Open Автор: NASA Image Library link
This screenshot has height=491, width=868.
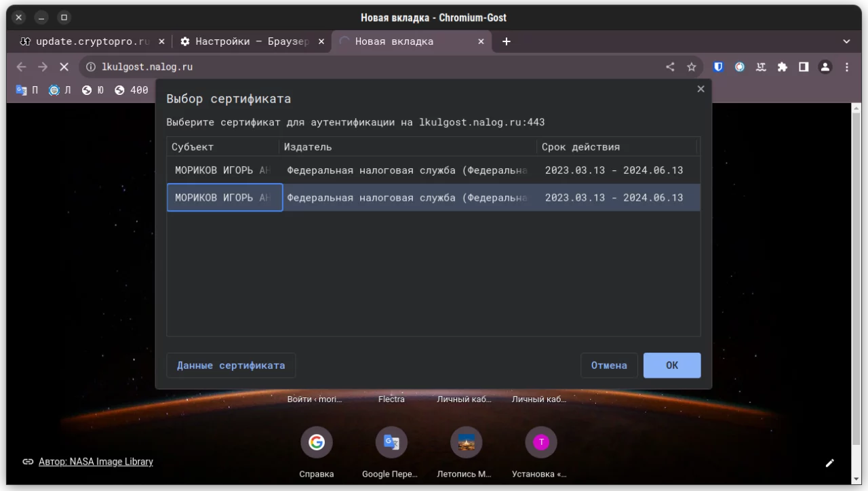(96, 462)
